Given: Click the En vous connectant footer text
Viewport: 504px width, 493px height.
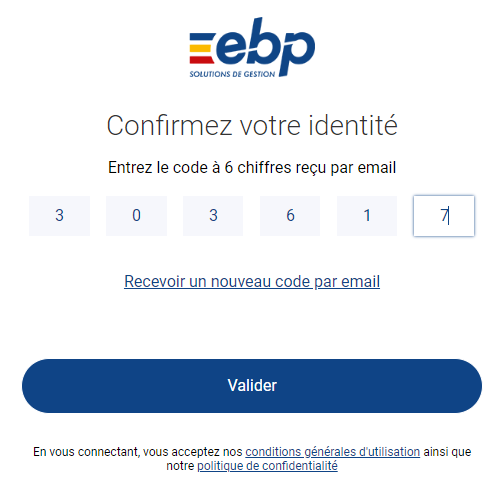Looking at the screenshot, I should tap(252, 459).
